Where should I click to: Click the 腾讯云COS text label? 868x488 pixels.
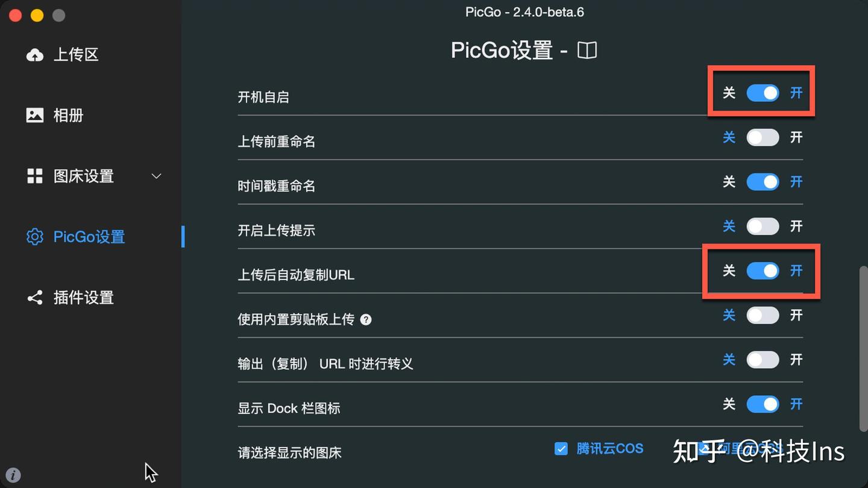click(611, 448)
